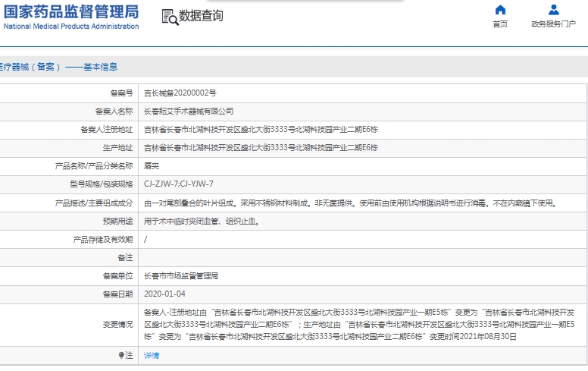588x371 pixels.
Task: Click the 变更情况 row label
Action: coord(117,325)
